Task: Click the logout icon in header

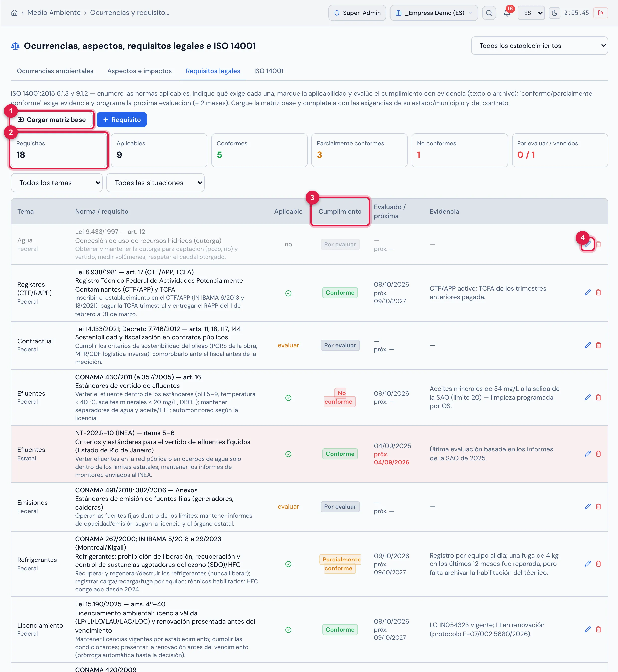Action: (x=600, y=13)
